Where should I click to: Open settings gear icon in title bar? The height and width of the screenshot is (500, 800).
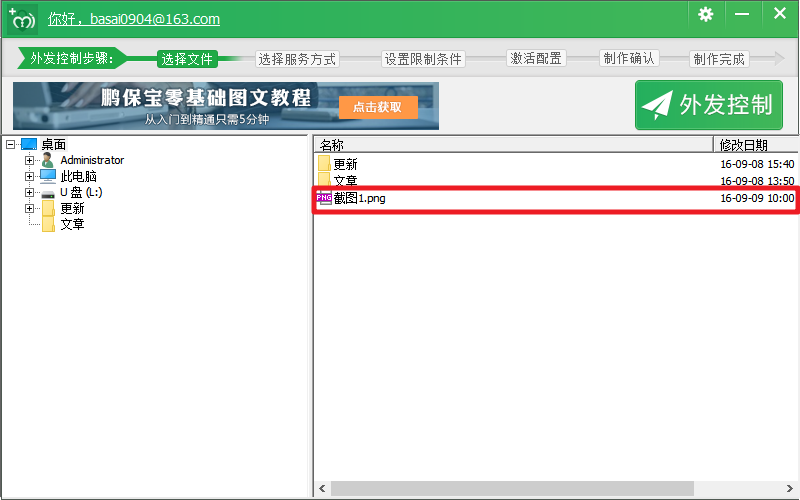pyautogui.click(x=706, y=14)
